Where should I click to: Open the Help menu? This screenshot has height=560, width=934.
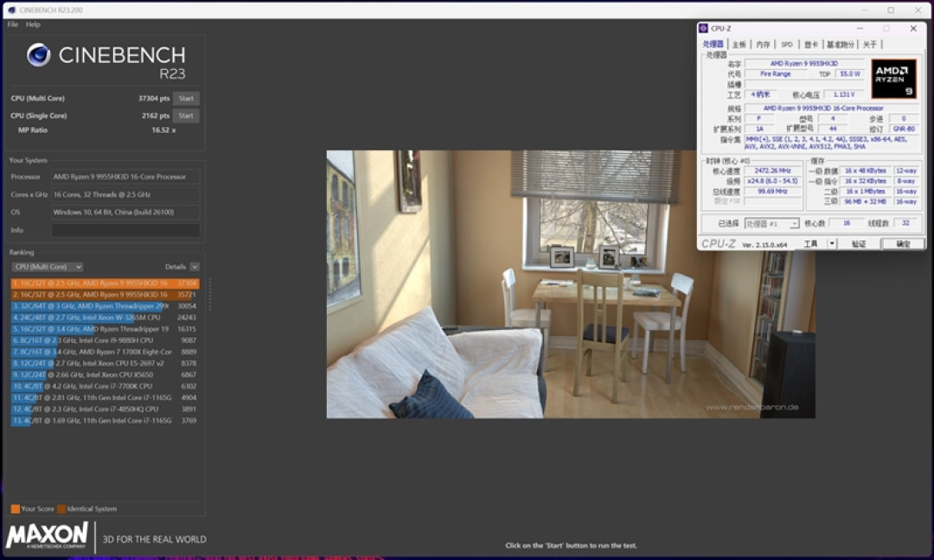(x=34, y=24)
